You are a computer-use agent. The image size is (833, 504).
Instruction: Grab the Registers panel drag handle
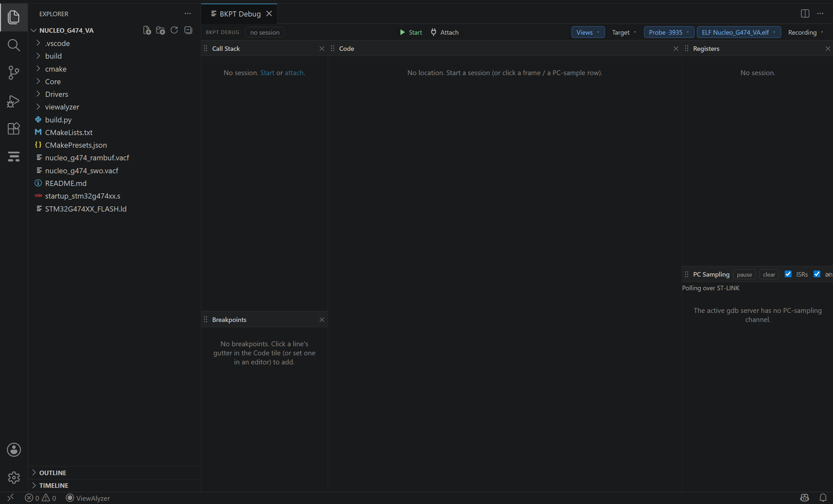687,49
